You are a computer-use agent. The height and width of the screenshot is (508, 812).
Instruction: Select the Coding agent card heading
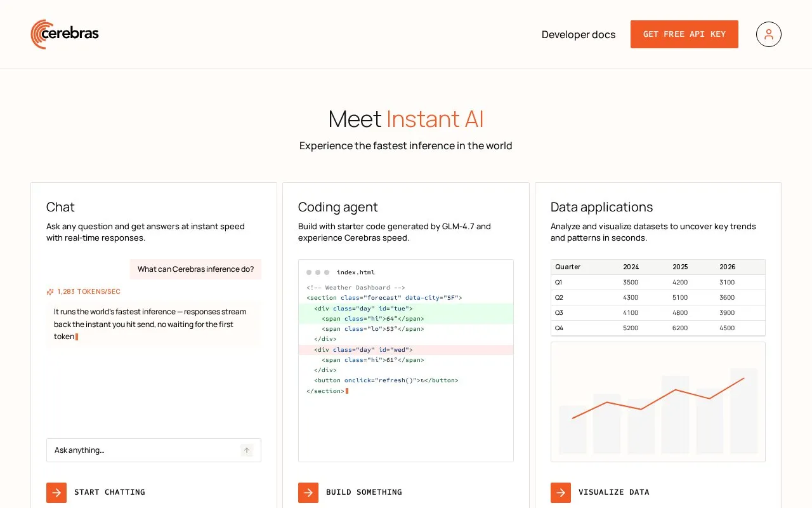click(338, 207)
